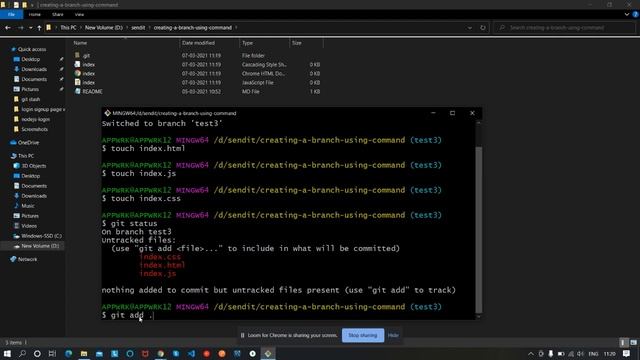Focus the folder search box
The image size is (640, 360).
(564, 28)
